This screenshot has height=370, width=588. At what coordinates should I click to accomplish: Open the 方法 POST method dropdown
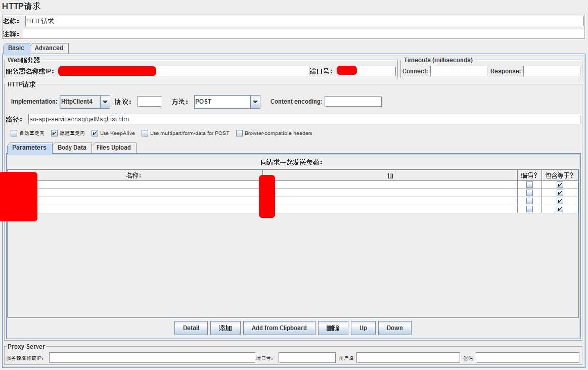[255, 102]
